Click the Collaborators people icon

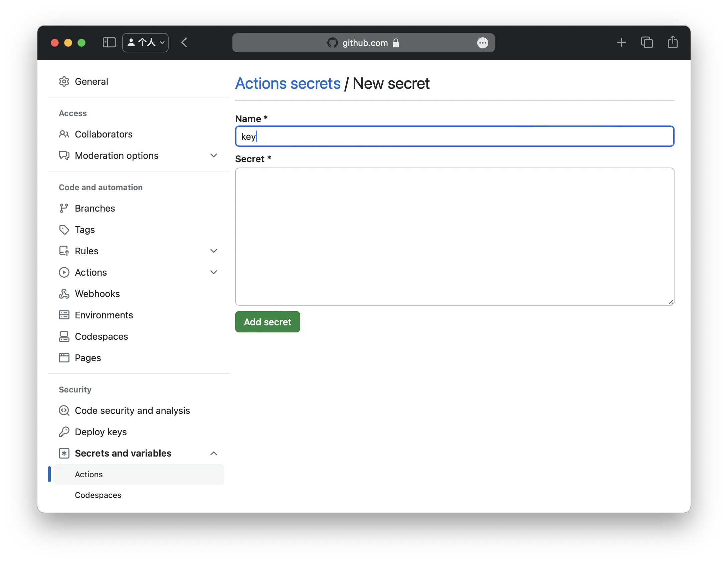pos(64,134)
